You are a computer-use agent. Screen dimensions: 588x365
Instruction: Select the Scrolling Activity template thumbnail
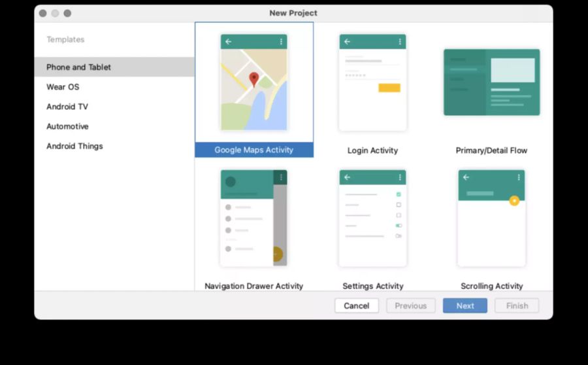point(491,218)
